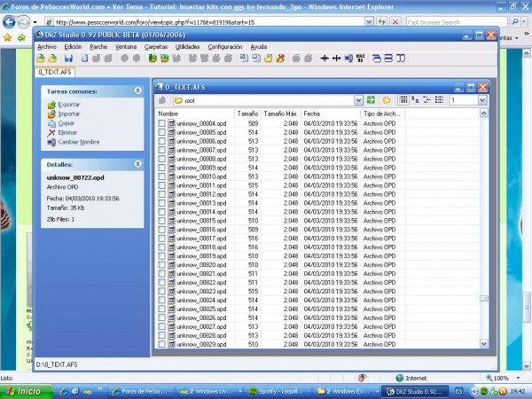Check the box for unknow_00804.opd
The height and width of the screenshot is (399, 532).
pyautogui.click(x=162, y=123)
